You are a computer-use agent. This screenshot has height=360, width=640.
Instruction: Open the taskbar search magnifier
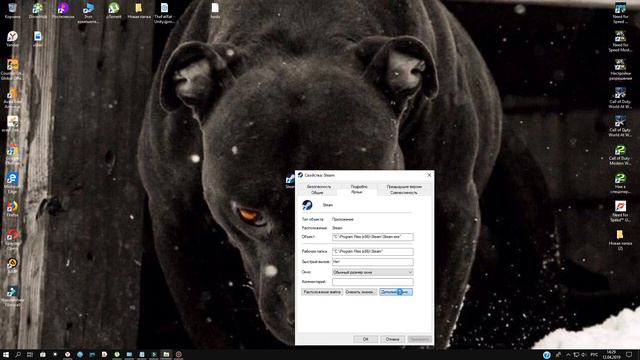pos(18,355)
